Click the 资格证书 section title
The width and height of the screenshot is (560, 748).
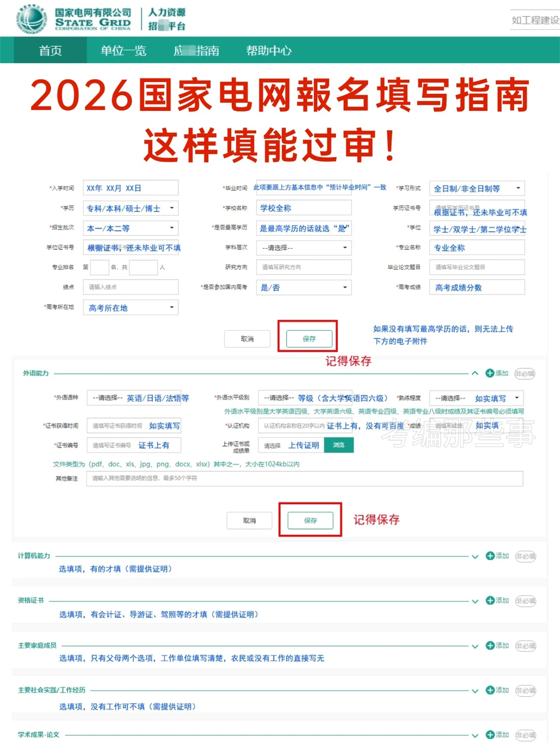(31, 600)
